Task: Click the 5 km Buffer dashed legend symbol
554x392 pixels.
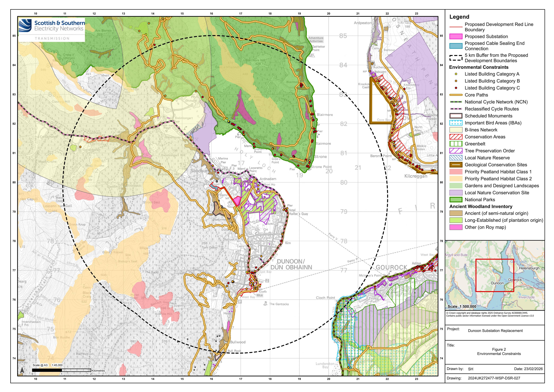Action: point(456,58)
